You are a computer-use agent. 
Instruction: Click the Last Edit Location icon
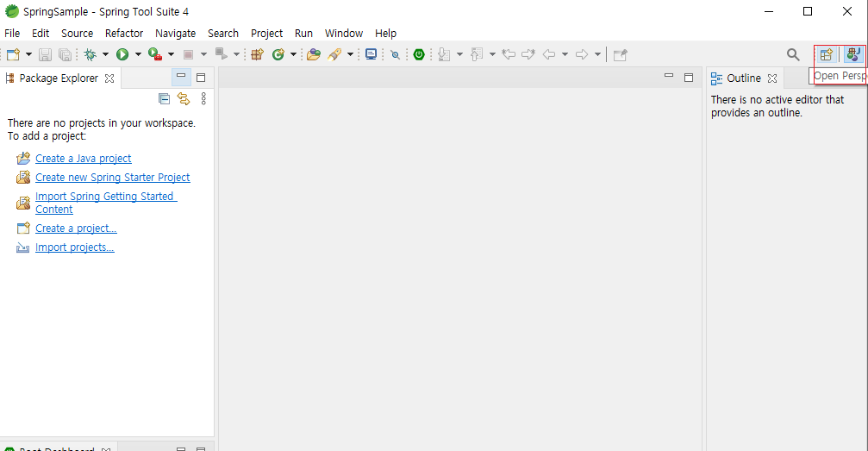(509, 54)
